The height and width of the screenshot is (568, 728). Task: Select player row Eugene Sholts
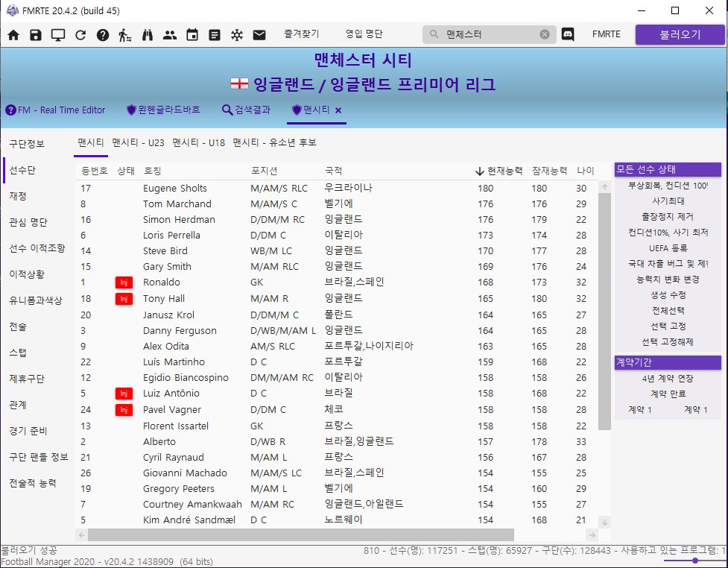(x=337, y=188)
